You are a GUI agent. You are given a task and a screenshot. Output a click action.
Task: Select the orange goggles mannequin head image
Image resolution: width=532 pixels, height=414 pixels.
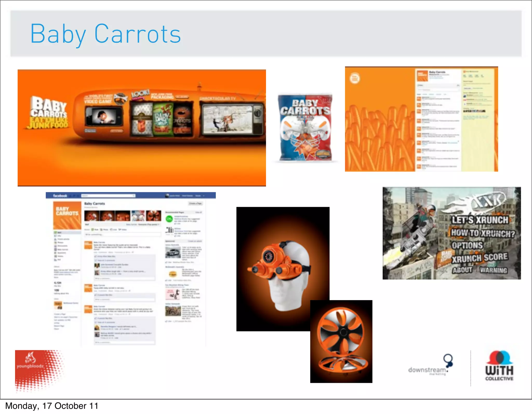(x=283, y=269)
